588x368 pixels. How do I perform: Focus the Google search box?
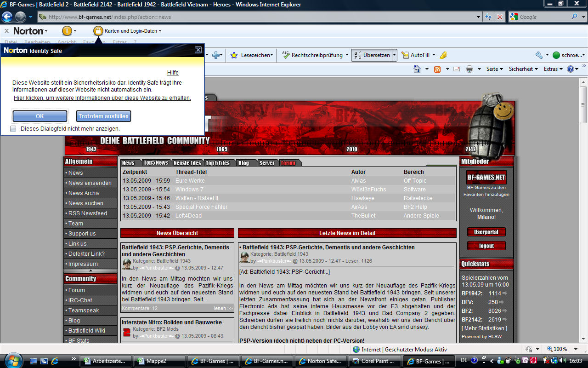(544, 17)
